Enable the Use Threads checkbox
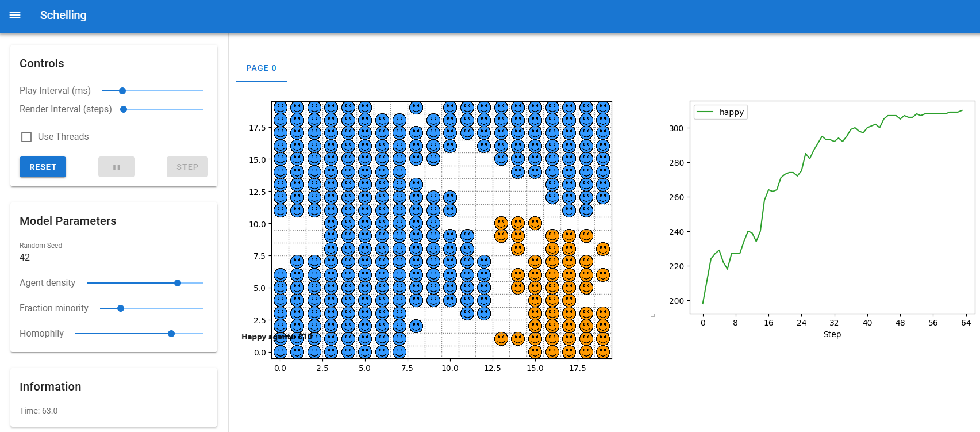Image resolution: width=980 pixels, height=432 pixels. click(26, 137)
